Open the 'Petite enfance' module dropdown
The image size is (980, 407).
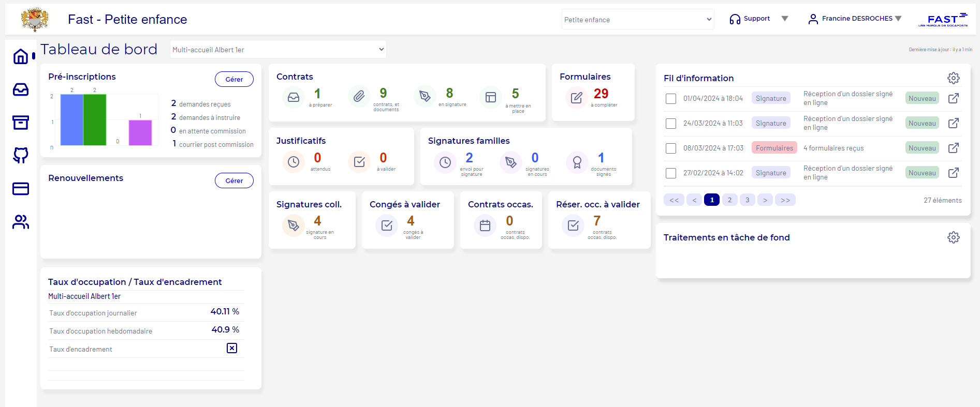[638, 20]
